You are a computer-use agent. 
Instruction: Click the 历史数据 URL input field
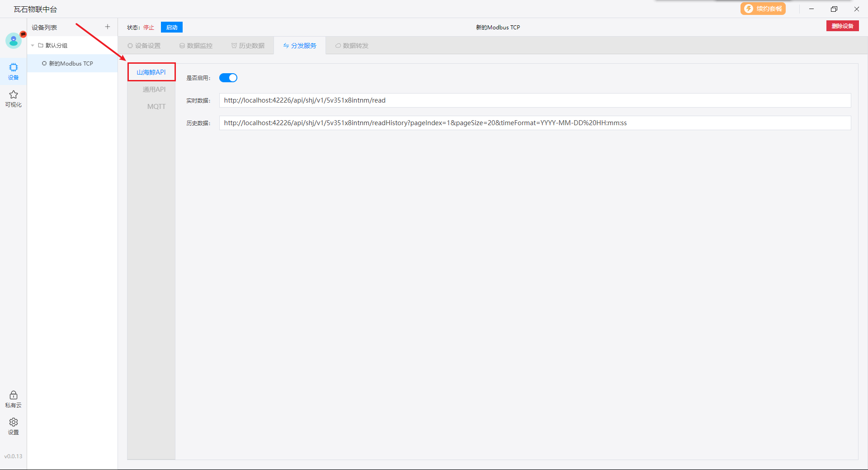coord(535,123)
